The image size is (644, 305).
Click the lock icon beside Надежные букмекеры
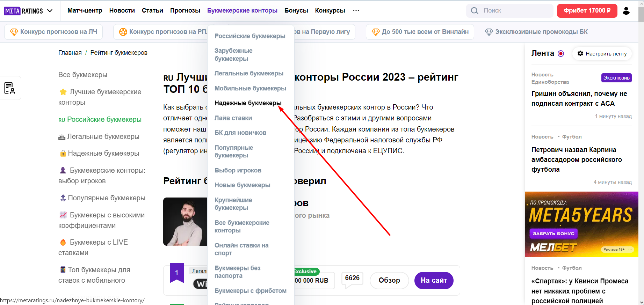tap(63, 153)
